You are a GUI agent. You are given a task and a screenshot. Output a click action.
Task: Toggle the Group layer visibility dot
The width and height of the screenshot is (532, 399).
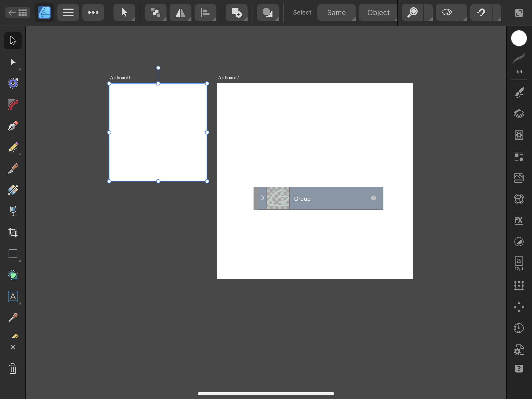[374, 198]
